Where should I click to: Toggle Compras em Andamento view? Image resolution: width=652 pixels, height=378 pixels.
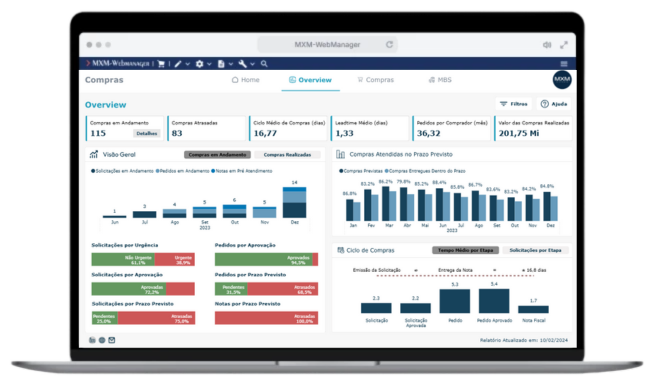point(217,155)
